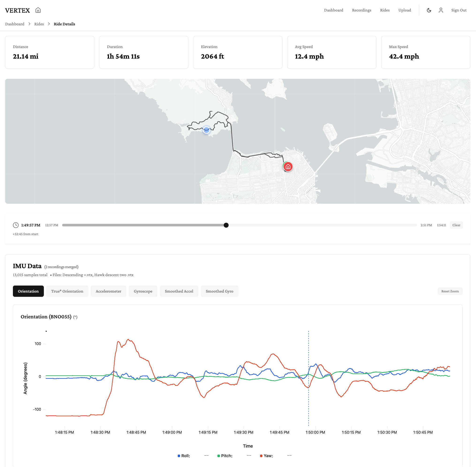
Task: Click the red home marker on map
Action: 288,167
